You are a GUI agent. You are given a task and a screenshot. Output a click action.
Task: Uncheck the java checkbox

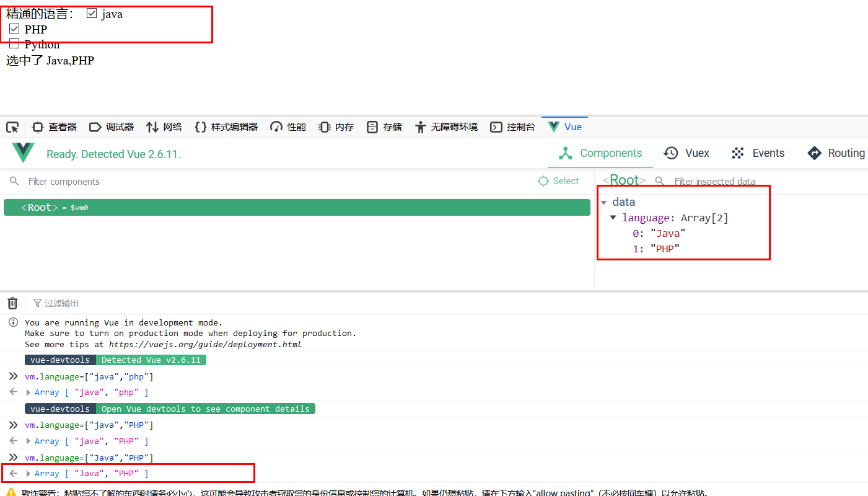coord(92,13)
